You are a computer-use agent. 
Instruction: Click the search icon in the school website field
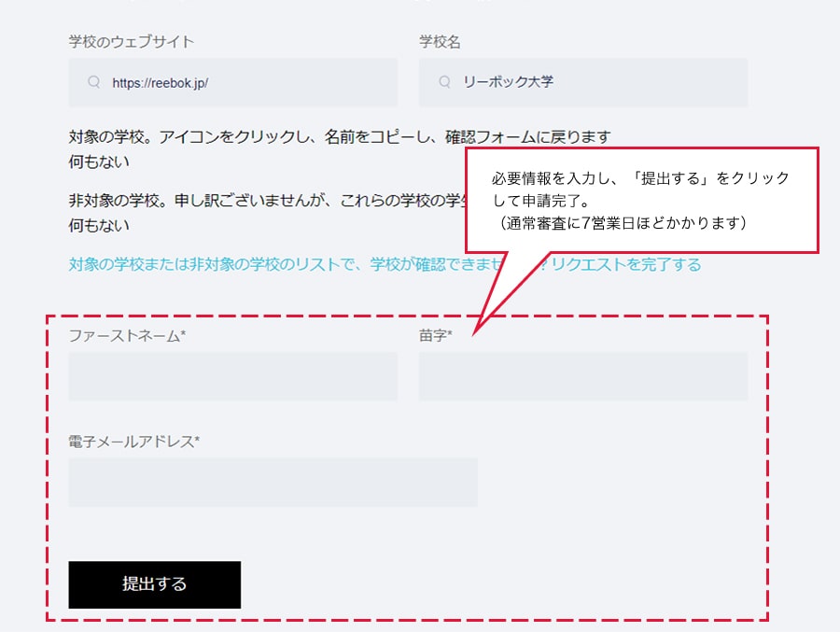[x=93, y=82]
